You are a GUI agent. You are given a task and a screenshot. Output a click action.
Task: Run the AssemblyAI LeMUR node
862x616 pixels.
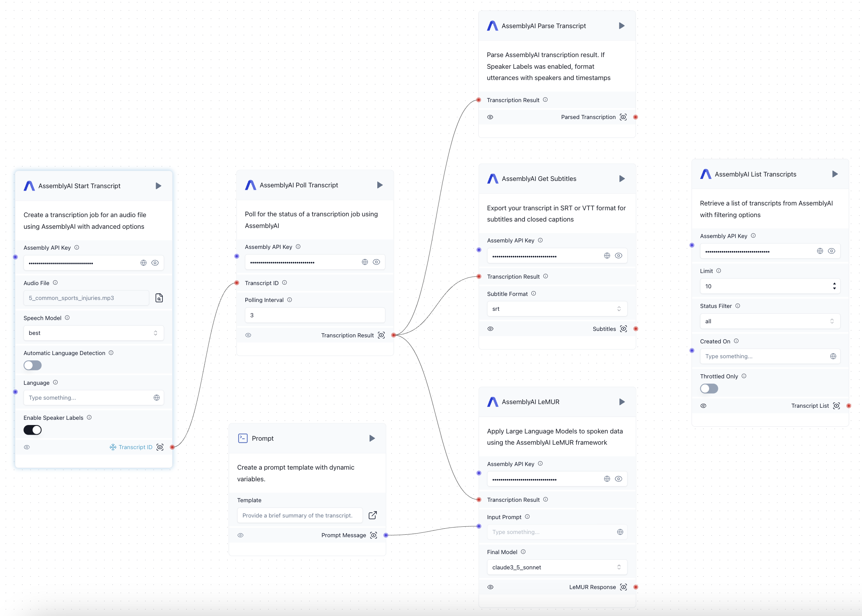[x=622, y=402]
